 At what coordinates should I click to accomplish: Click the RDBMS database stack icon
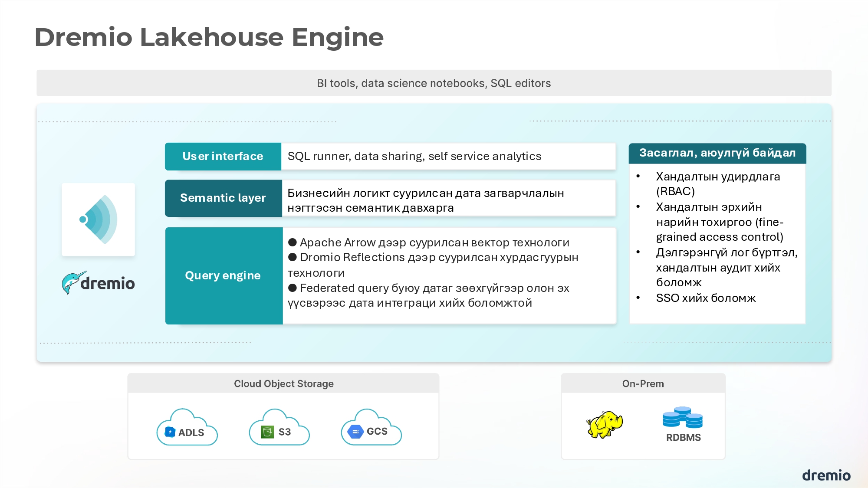[683, 418]
